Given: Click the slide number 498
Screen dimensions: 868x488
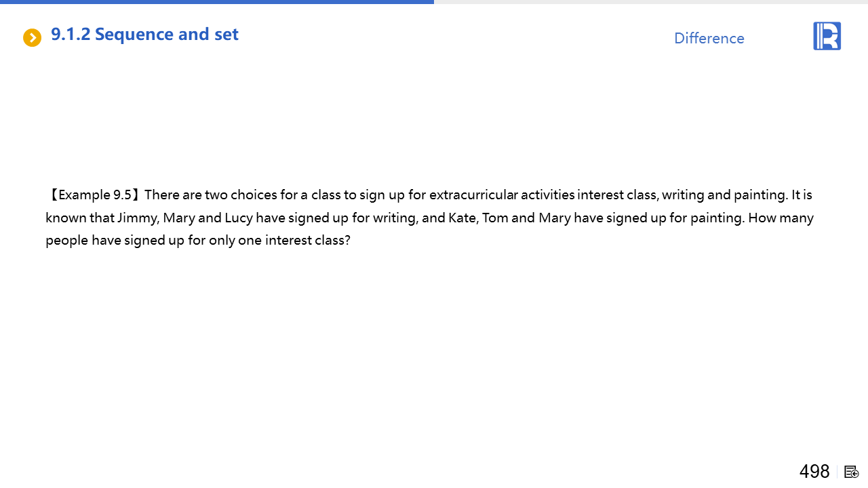Looking at the screenshot, I should point(814,471).
